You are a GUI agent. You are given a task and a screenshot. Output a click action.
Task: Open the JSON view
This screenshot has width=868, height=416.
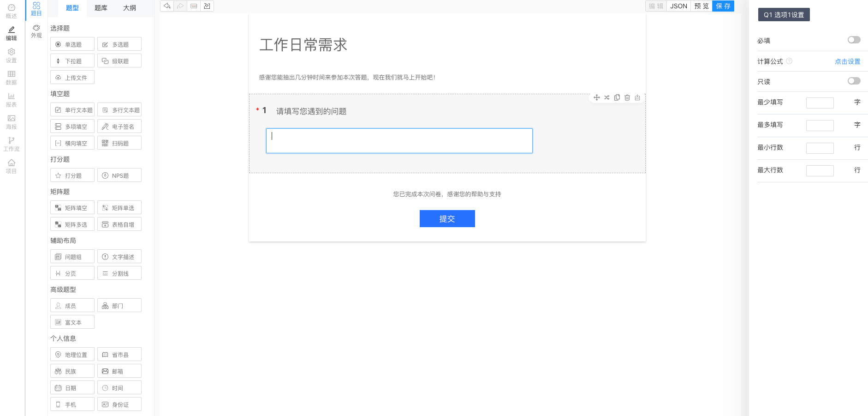(x=678, y=6)
